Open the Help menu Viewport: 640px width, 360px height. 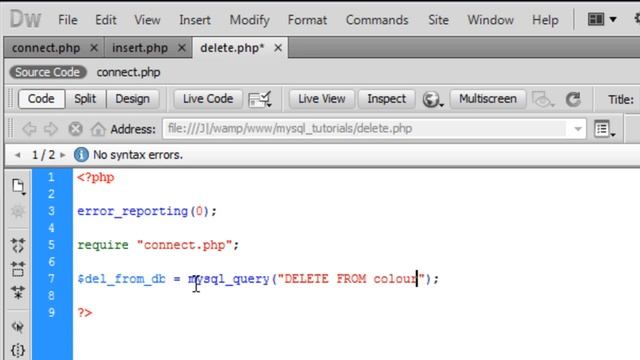click(545, 20)
